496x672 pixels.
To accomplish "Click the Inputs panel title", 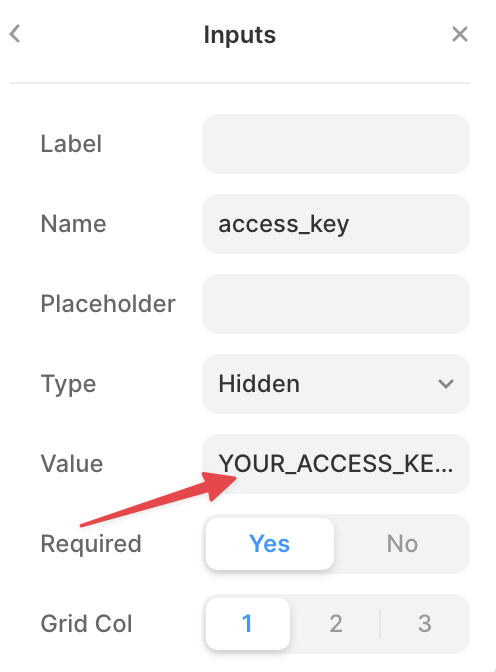I will [x=240, y=35].
